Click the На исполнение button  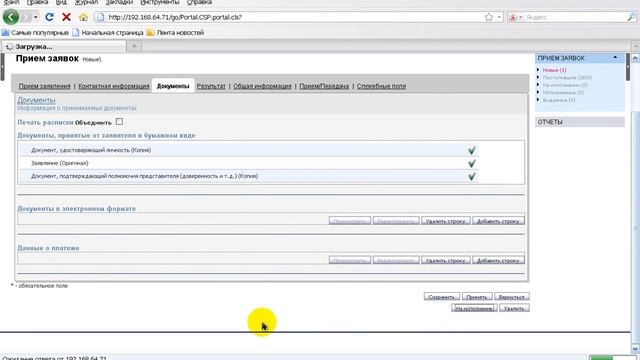pos(474,308)
